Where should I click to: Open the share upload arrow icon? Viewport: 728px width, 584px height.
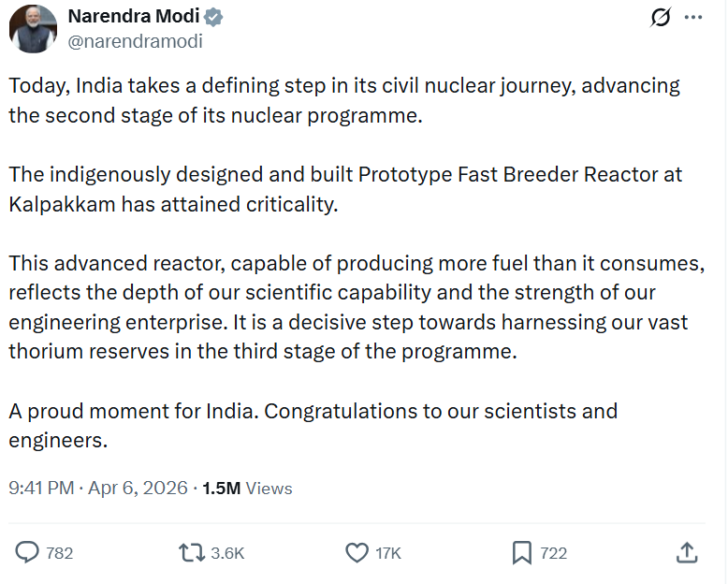pos(687,552)
